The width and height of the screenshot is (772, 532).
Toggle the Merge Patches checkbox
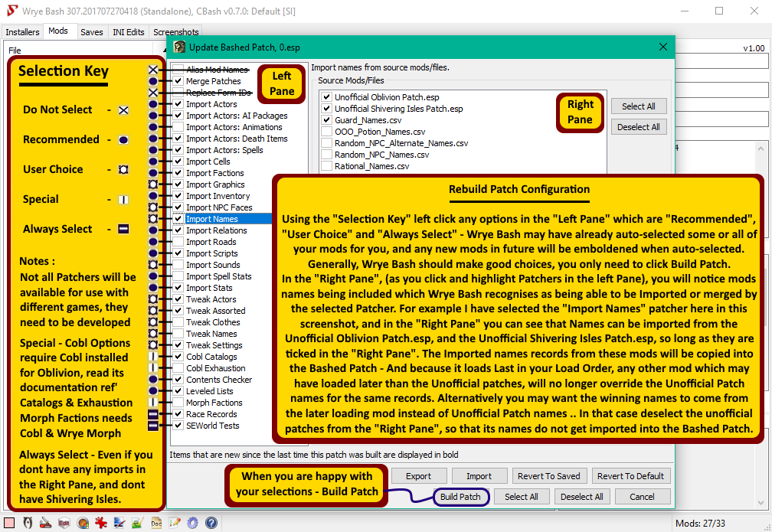point(178,81)
